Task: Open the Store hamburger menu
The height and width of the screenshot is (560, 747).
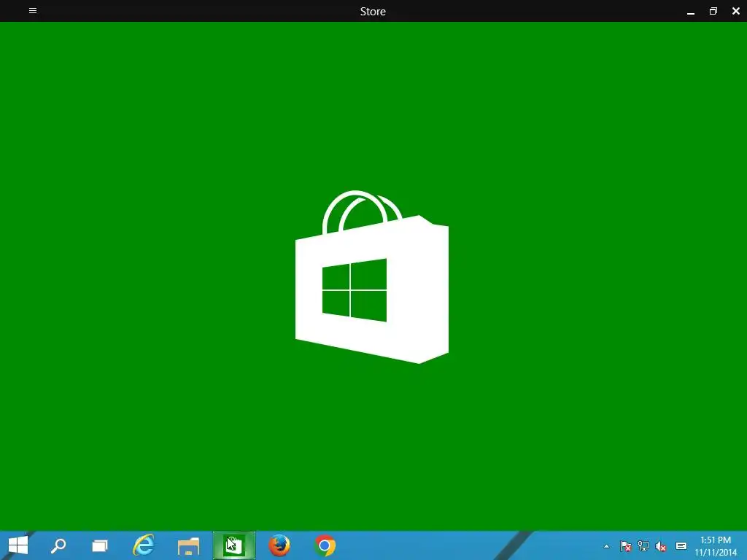Action: [33, 10]
